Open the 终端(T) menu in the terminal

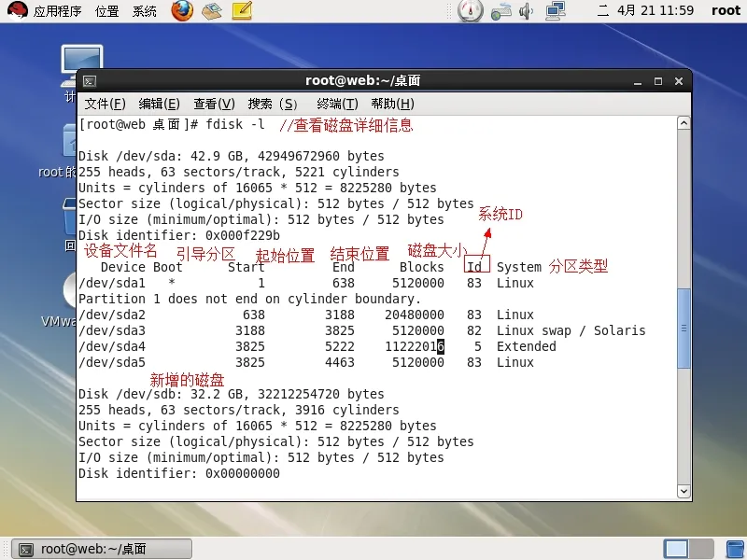337,104
